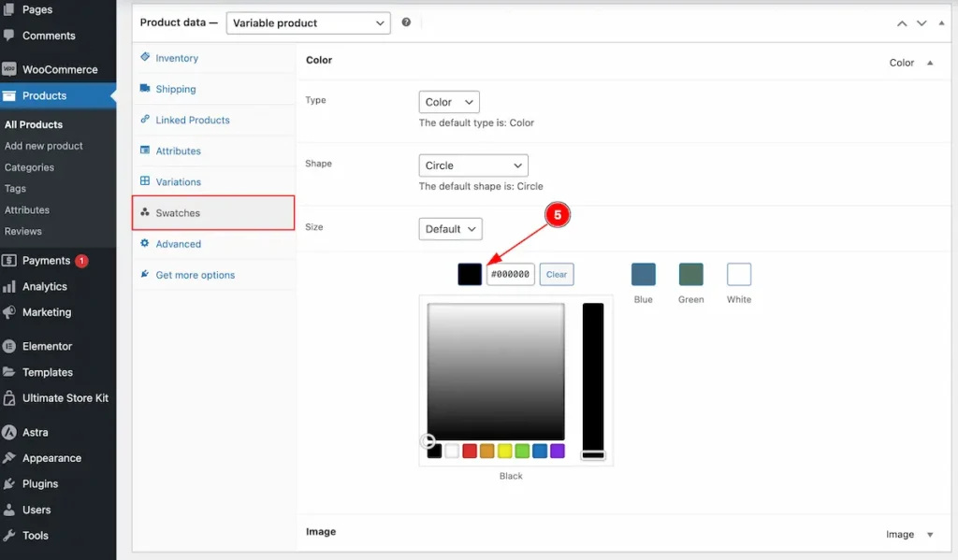Click the help question mark icon
This screenshot has width=958, height=560.
click(406, 22)
